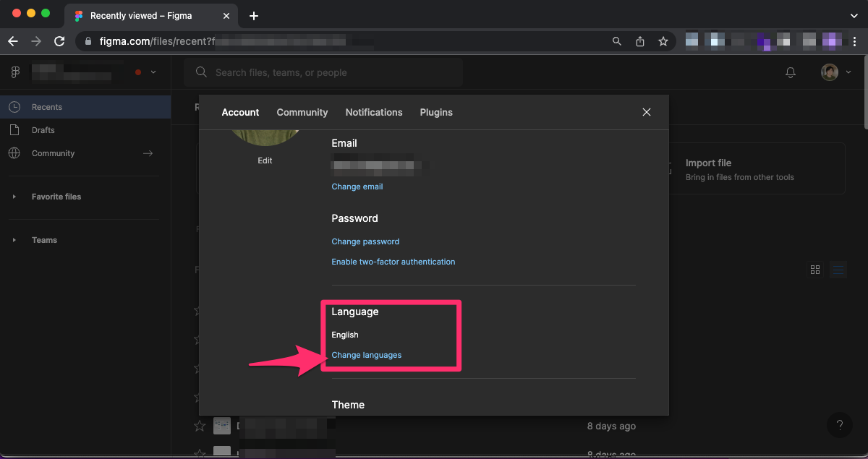Select the Plugins tab

(x=436, y=112)
